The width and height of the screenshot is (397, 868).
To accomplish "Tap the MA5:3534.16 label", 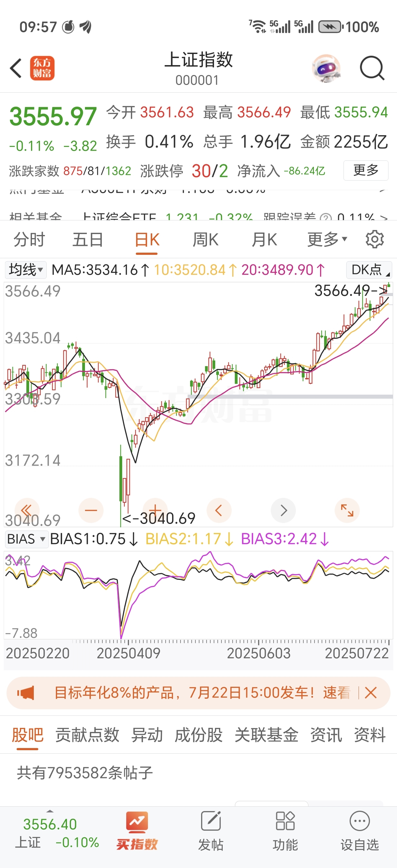I will (100, 270).
